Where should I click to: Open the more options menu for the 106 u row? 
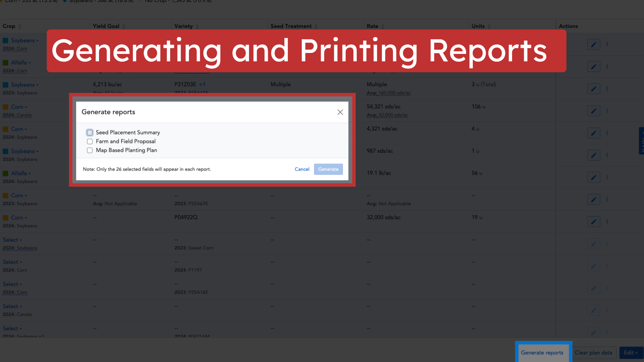pyautogui.click(x=607, y=111)
